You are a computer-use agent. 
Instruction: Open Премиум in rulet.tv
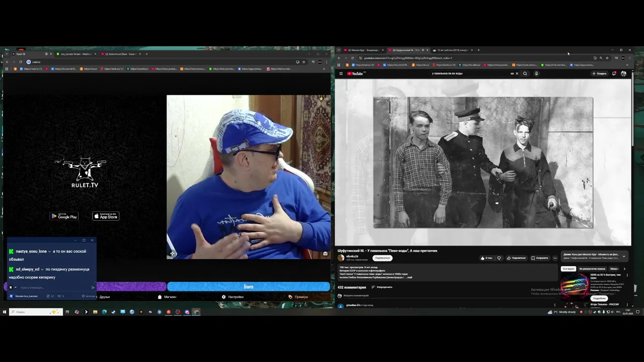coord(298,297)
